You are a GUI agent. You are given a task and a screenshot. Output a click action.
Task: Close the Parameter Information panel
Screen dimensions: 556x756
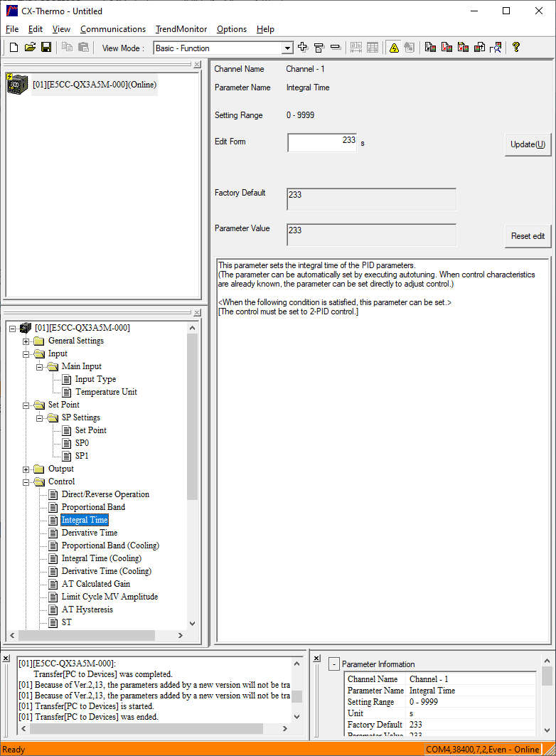[x=316, y=658]
